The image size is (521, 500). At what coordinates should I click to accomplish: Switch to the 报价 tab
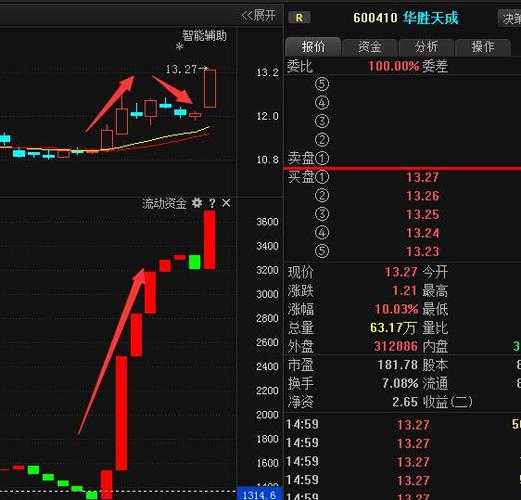pyautogui.click(x=313, y=47)
